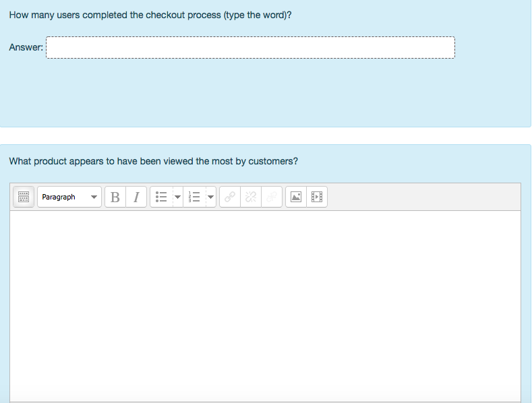Open the numbered list style arrow
The height and width of the screenshot is (403, 532).
pos(210,197)
